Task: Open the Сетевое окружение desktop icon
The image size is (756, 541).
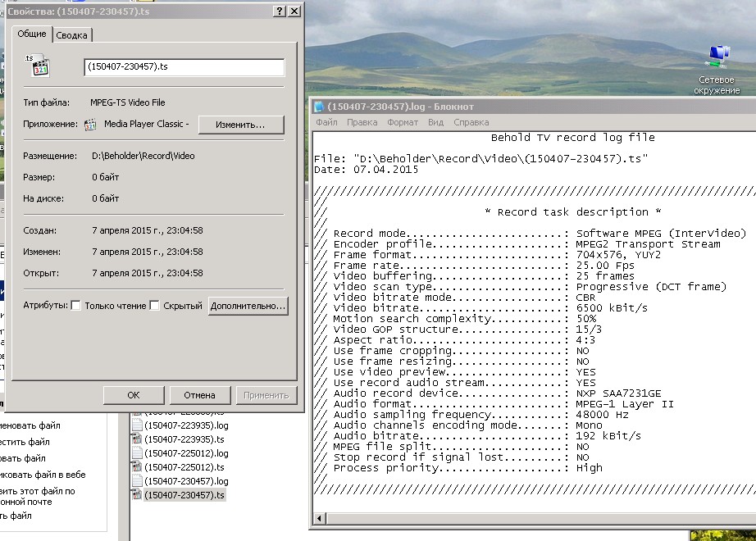Action: (717, 56)
